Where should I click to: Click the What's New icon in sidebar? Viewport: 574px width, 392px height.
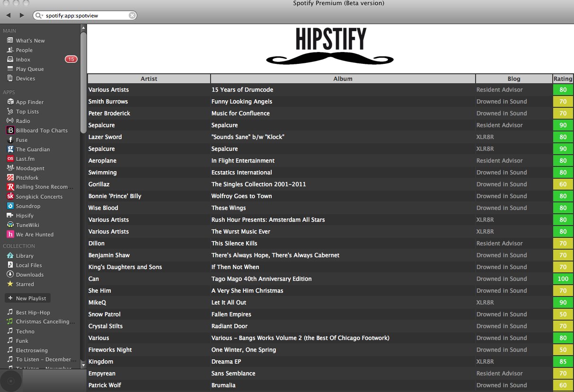(10, 41)
